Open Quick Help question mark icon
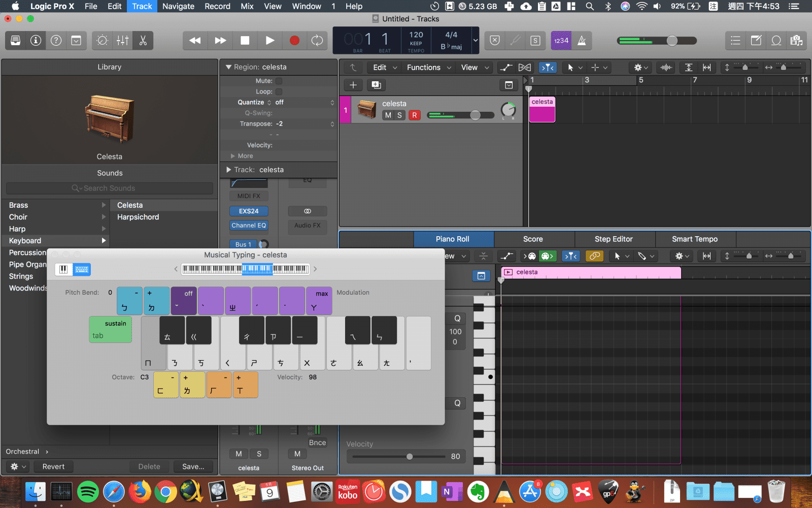 click(56, 41)
